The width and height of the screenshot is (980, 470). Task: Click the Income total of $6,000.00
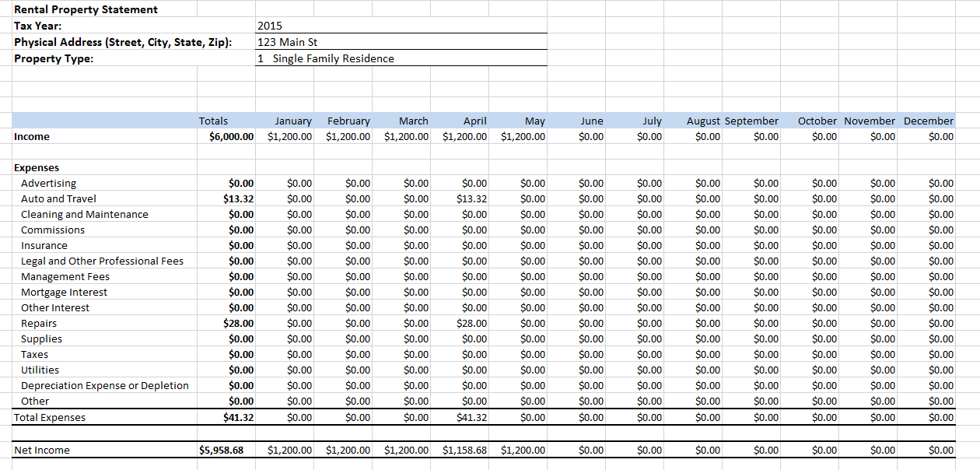click(232, 137)
